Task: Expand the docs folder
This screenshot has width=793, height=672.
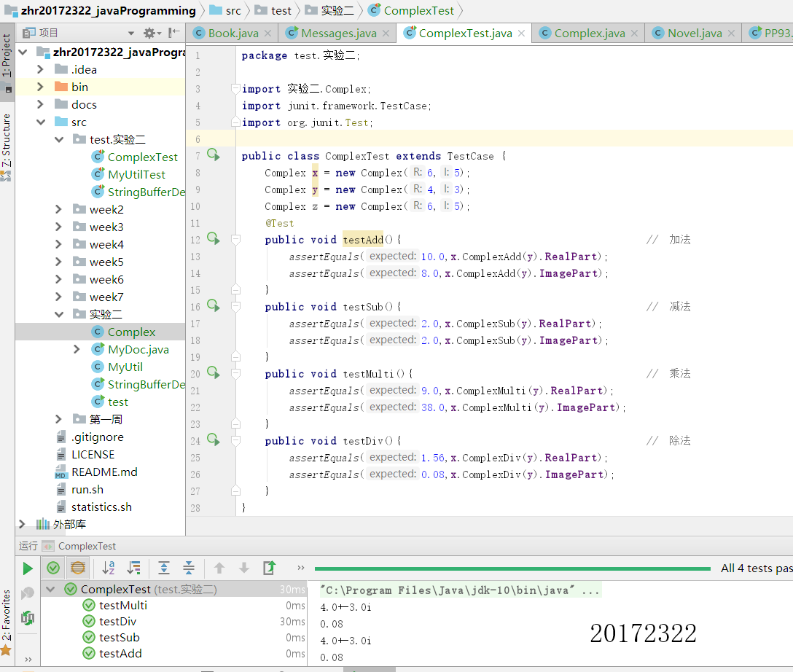Action: pos(41,104)
